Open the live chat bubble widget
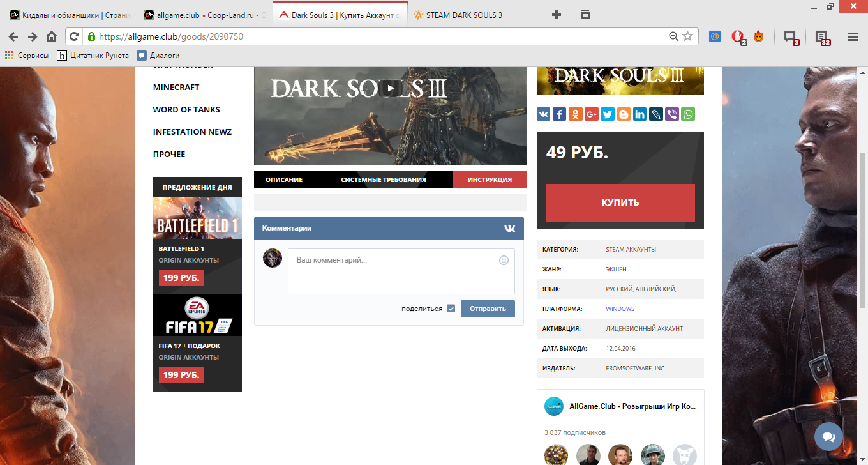Screen dimensions: 868x465 coord(828,437)
